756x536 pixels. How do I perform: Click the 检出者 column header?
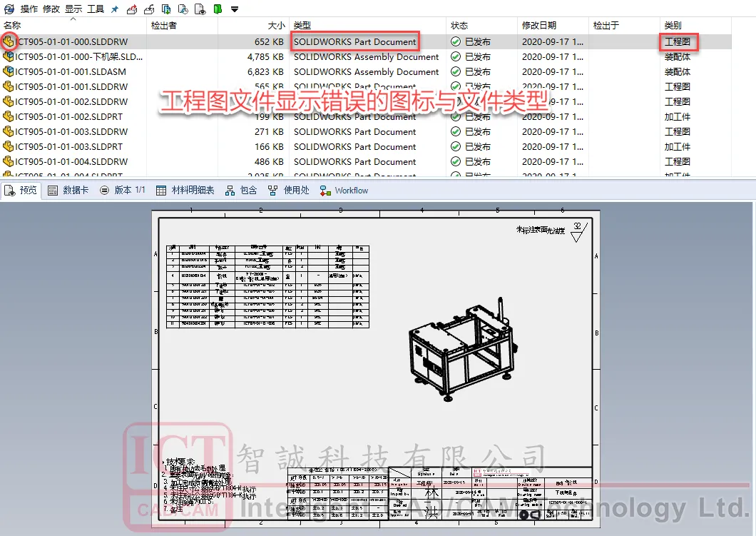pos(164,26)
